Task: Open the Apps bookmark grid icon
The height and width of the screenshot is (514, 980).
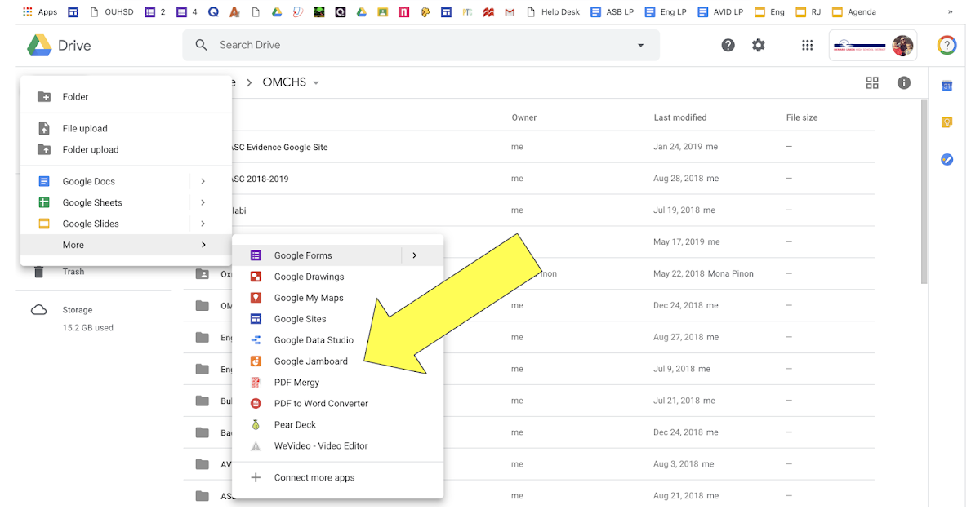Action: [28, 12]
